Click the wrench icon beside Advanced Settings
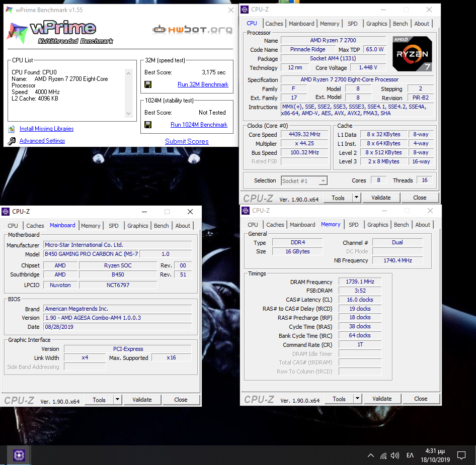The width and height of the screenshot is (476, 465). coord(12,141)
